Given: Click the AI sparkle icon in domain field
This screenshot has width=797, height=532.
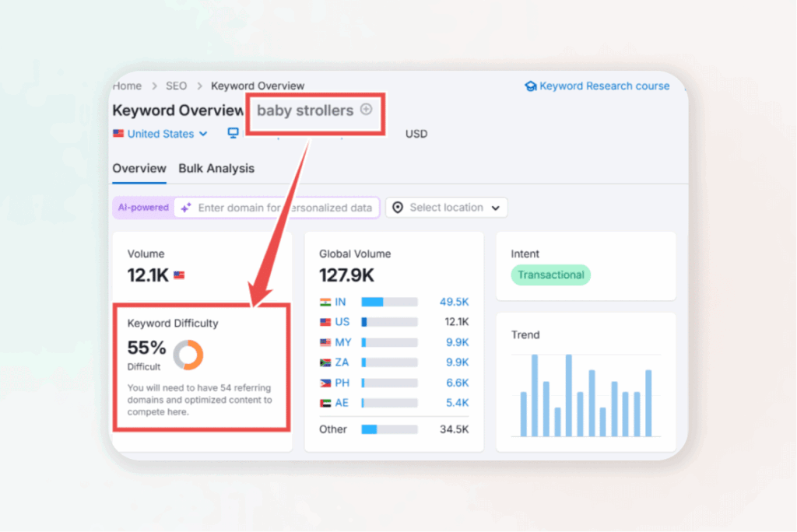Looking at the screenshot, I should pyautogui.click(x=185, y=208).
